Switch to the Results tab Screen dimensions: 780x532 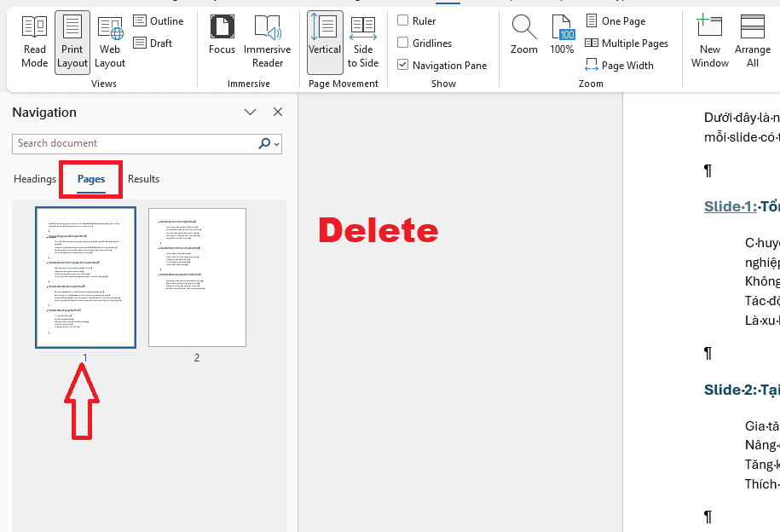click(143, 179)
